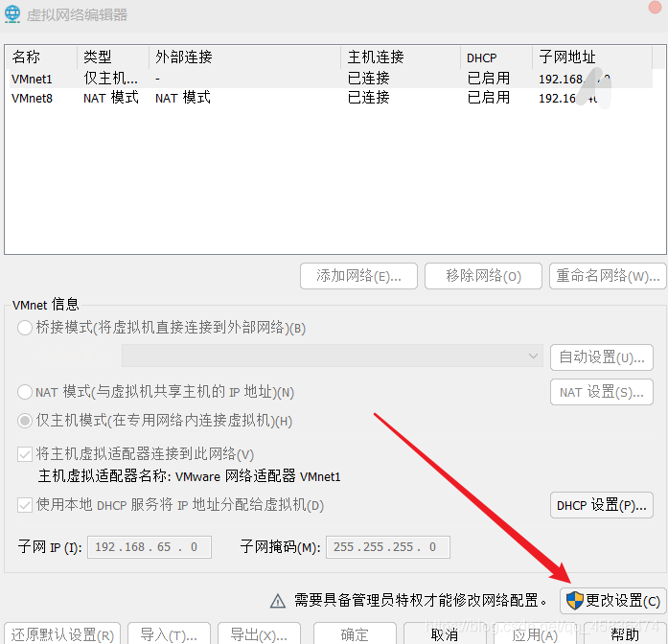Click the 子网 IP input field
This screenshot has width=668, height=644.
150,547
